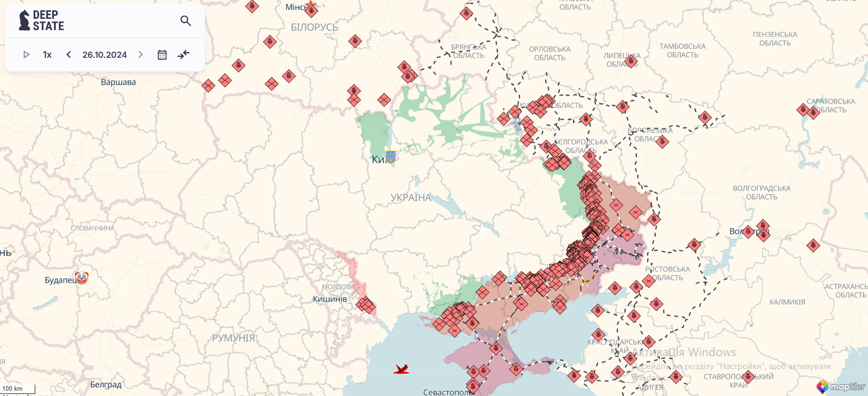Click the 100 km scale bar
The height and width of the screenshot is (396, 868).
18,389
